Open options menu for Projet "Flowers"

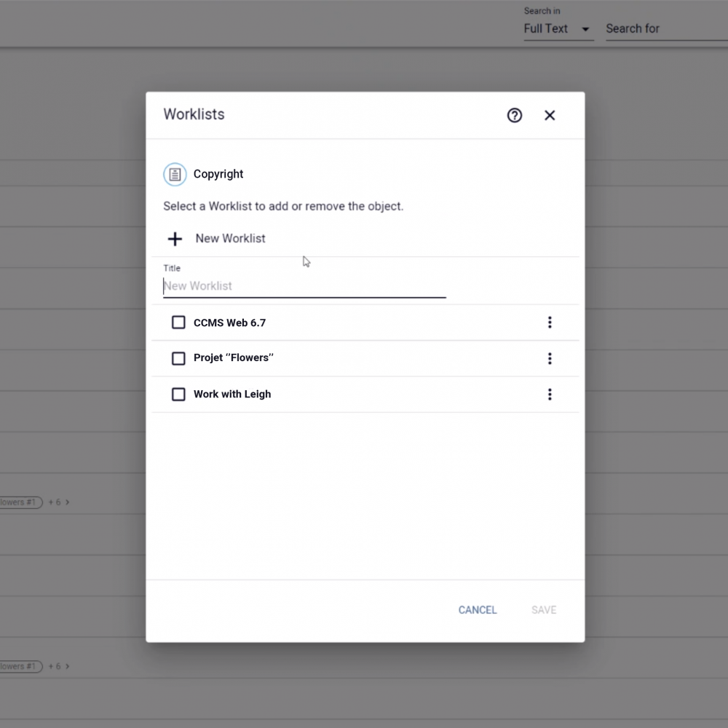coord(550,358)
